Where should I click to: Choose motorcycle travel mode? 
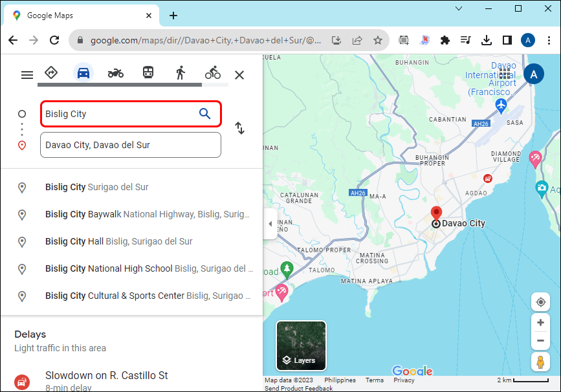[x=116, y=73]
